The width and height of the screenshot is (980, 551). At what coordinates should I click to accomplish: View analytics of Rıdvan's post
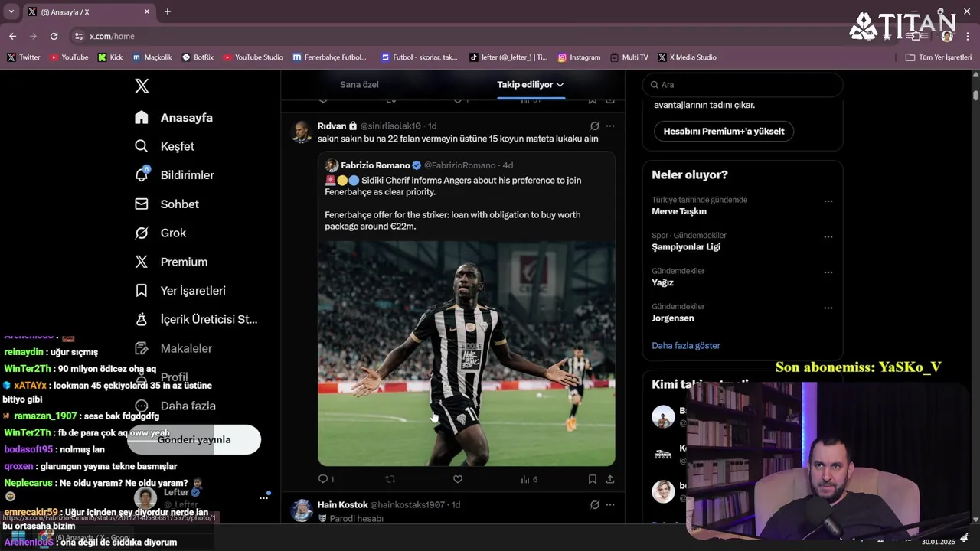pyautogui.click(x=529, y=479)
